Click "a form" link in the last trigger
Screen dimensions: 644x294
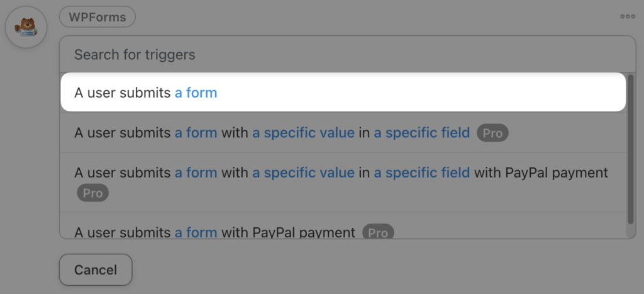tap(196, 232)
